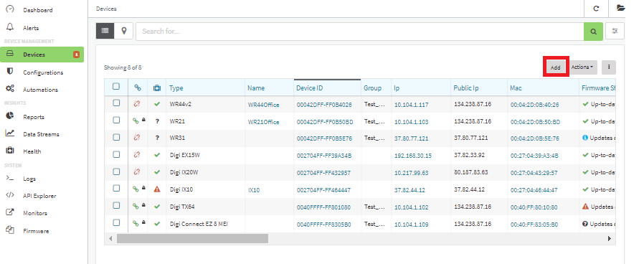Open device ID 00042DFF-FF0B4026 link
The height and width of the screenshot is (264, 644).
(324, 105)
